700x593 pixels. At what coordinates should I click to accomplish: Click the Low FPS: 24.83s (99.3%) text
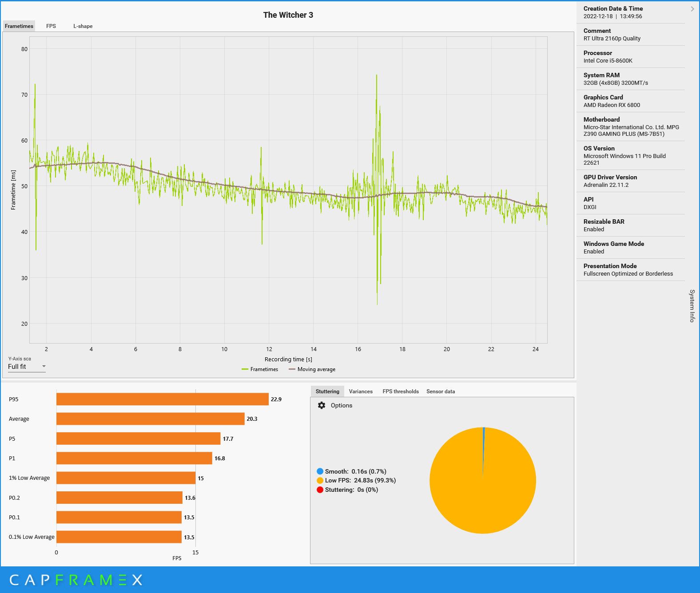coord(360,480)
